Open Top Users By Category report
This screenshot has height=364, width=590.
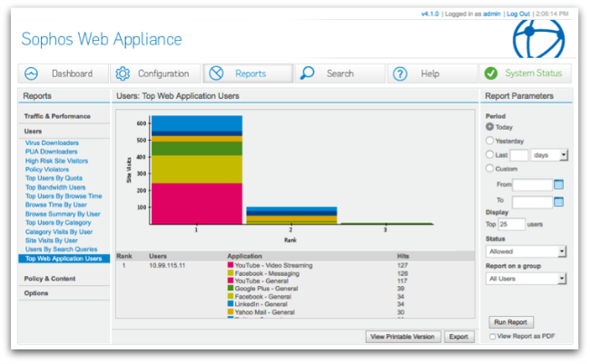(58, 222)
